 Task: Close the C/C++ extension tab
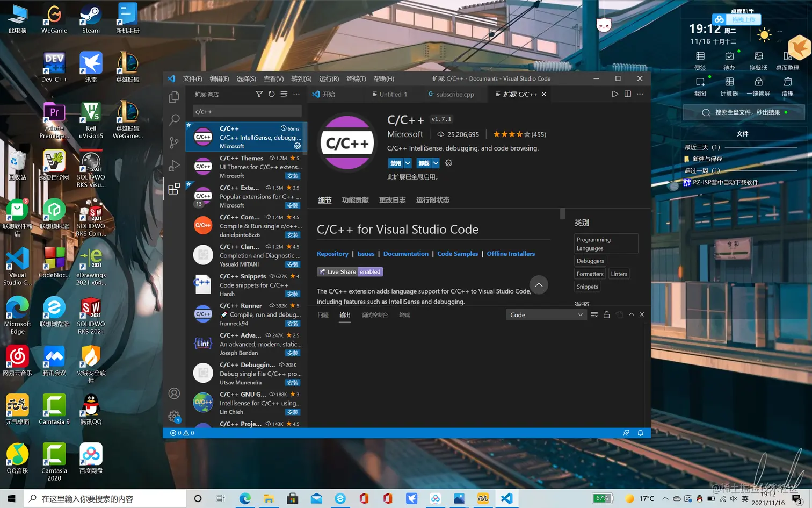pyautogui.click(x=544, y=94)
